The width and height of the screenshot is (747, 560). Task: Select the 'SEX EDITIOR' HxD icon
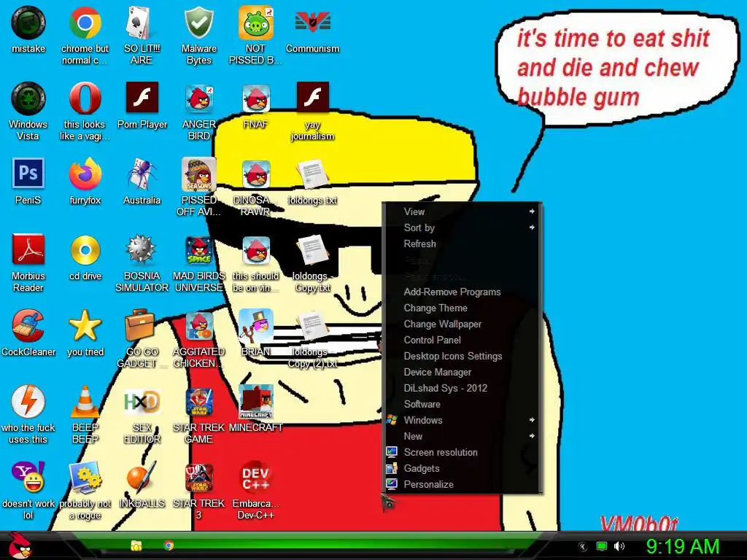pyautogui.click(x=142, y=402)
